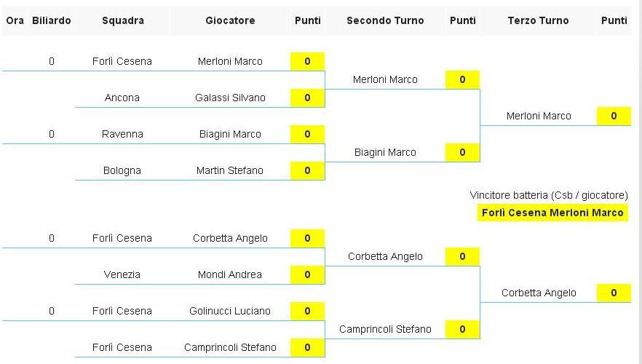The image size is (642, 364).
Task: Click the Venezia team cell
Action: point(122,274)
